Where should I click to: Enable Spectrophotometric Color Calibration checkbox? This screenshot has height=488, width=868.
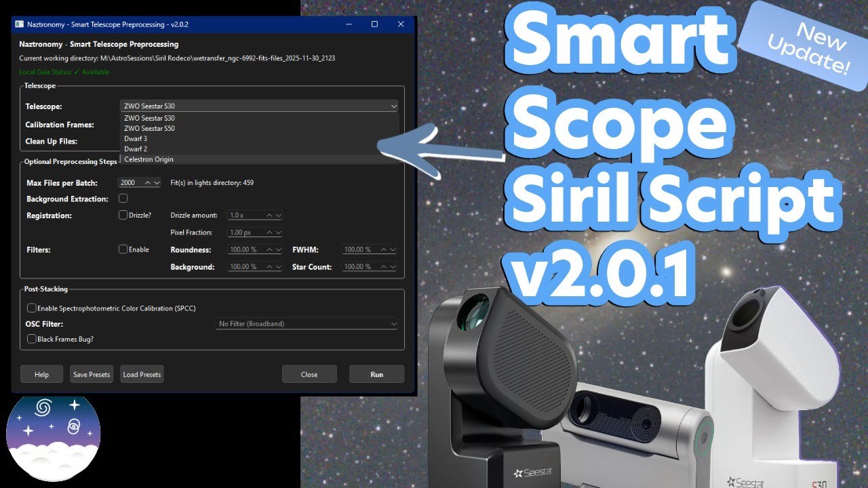(31, 308)
